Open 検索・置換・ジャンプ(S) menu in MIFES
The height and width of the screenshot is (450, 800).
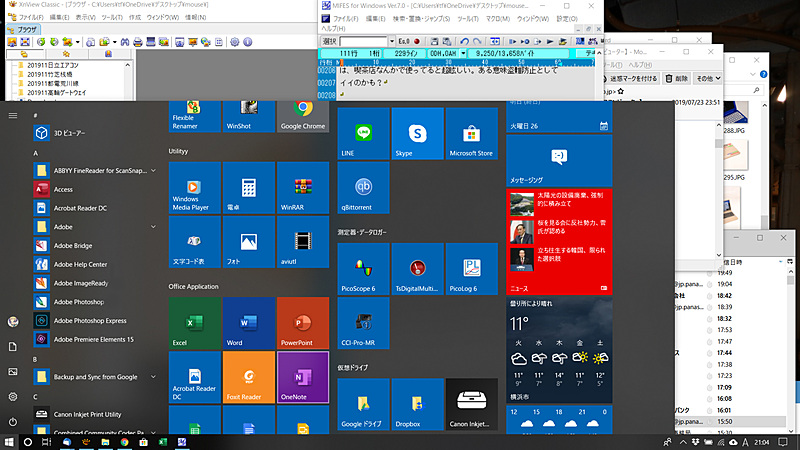coord(421,19)
